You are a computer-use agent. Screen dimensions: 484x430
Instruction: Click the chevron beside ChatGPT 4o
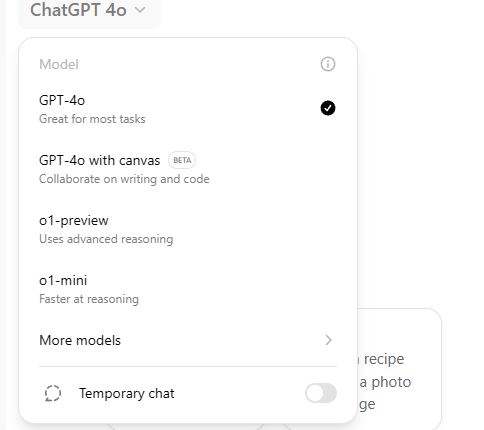point(140,10)
